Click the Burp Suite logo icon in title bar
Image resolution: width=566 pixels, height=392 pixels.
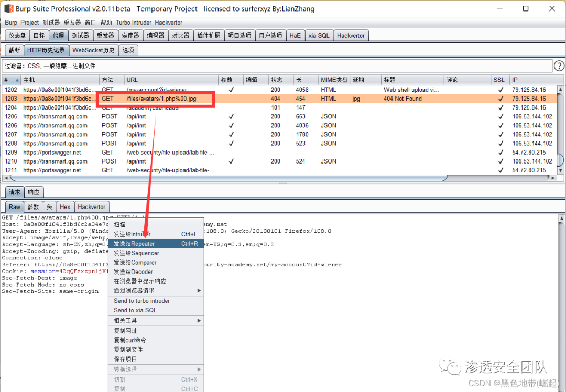(x=9, y=8)
